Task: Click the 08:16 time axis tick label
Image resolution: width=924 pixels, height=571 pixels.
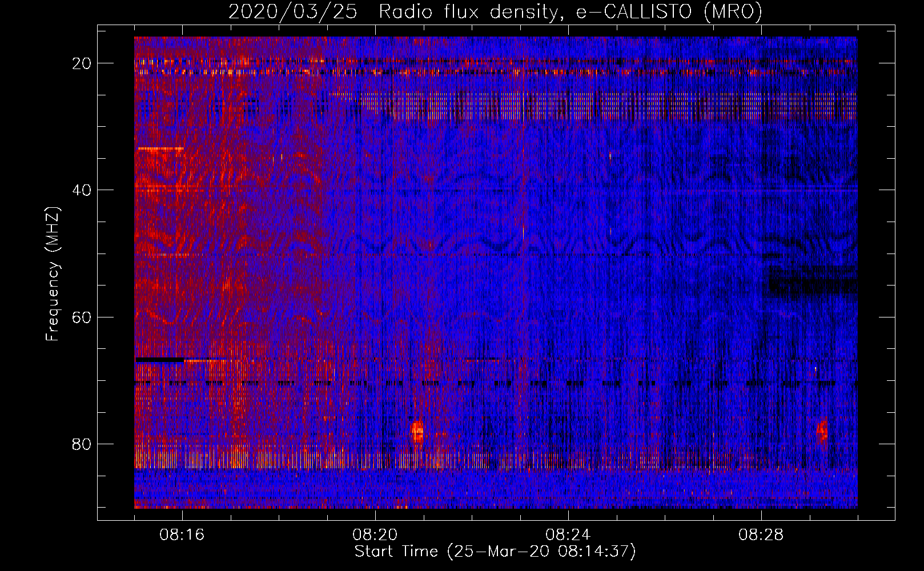Action: [x=182, y=535]
